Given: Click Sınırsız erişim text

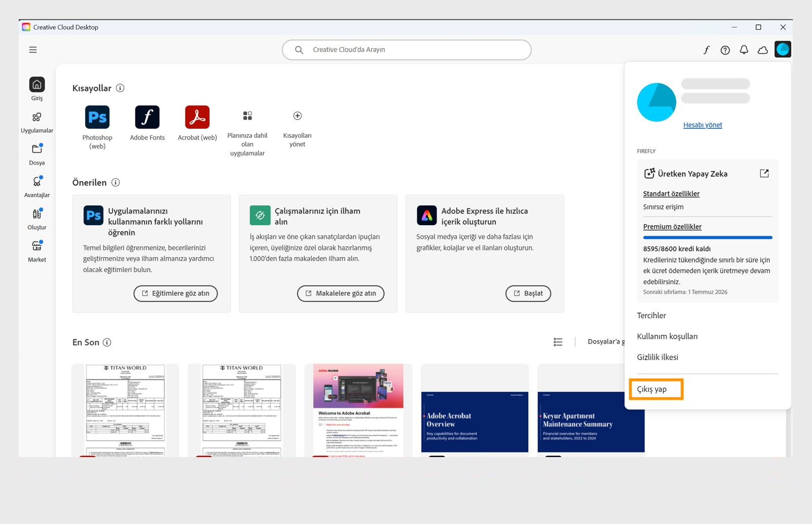Looking at the screenshot, I should (x=663, y=207).
